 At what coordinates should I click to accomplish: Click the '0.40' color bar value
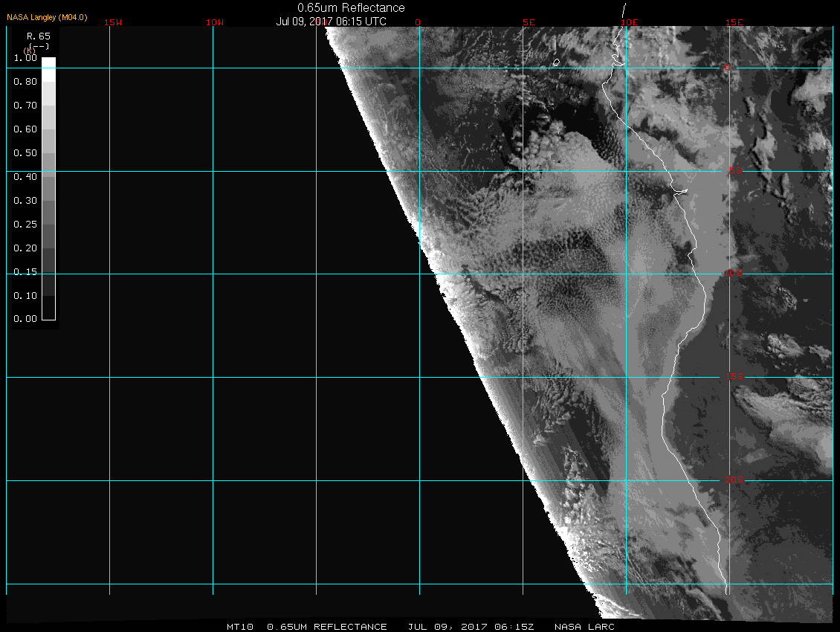tap(25, 177)
